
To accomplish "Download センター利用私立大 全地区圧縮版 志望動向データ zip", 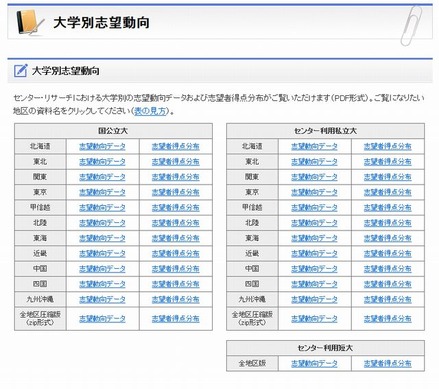I will point(314,319).
